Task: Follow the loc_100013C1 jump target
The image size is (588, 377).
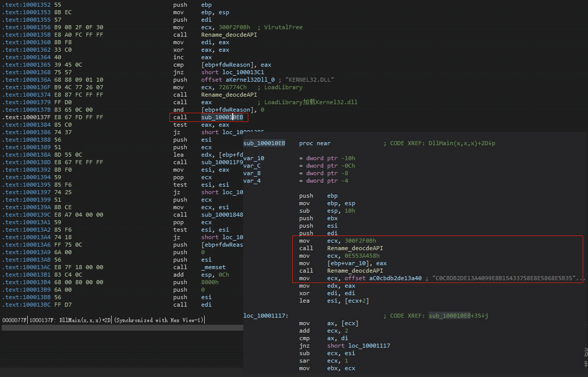Action: click(243, 72)
